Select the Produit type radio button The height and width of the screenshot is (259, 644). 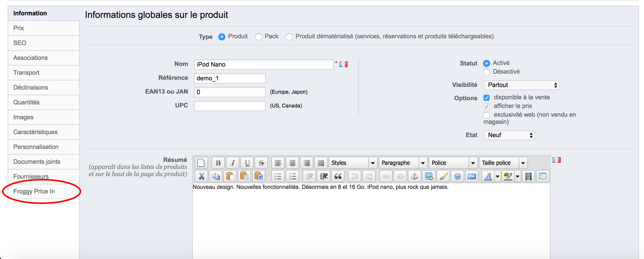pyautogui.click(x=222, y=37)
